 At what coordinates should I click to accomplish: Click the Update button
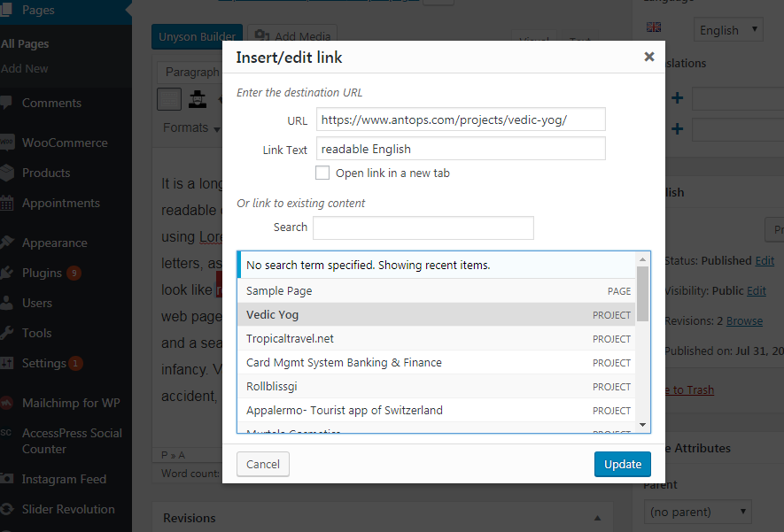click(623, 464)
